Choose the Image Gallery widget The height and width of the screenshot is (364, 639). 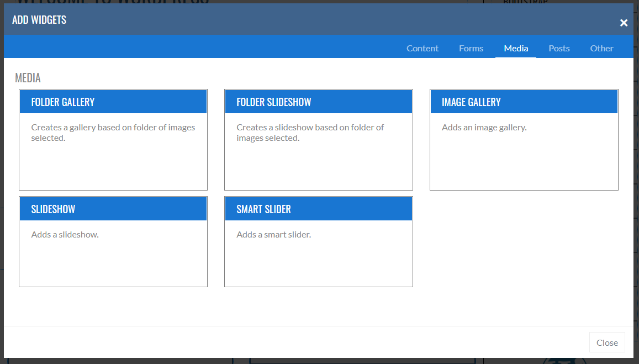[524, 140]
